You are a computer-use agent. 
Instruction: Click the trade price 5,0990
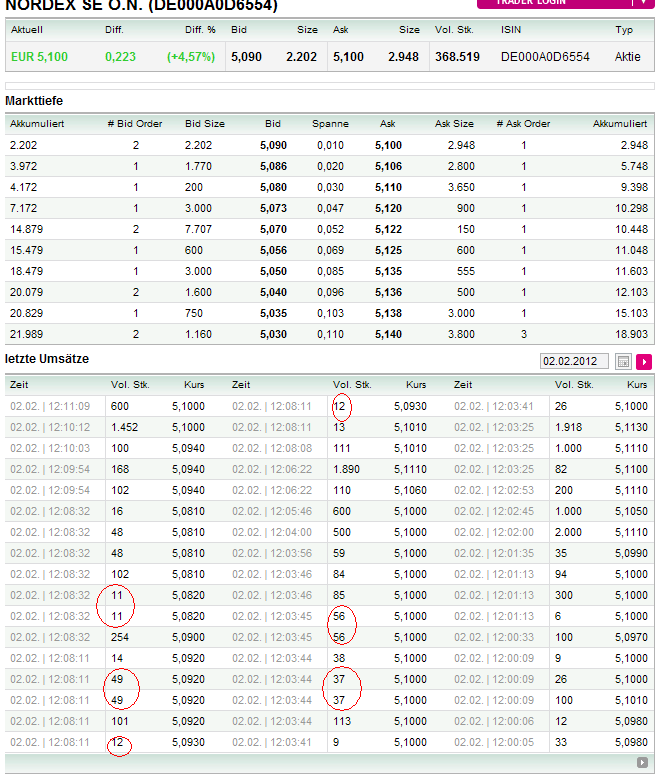point(631,553)
